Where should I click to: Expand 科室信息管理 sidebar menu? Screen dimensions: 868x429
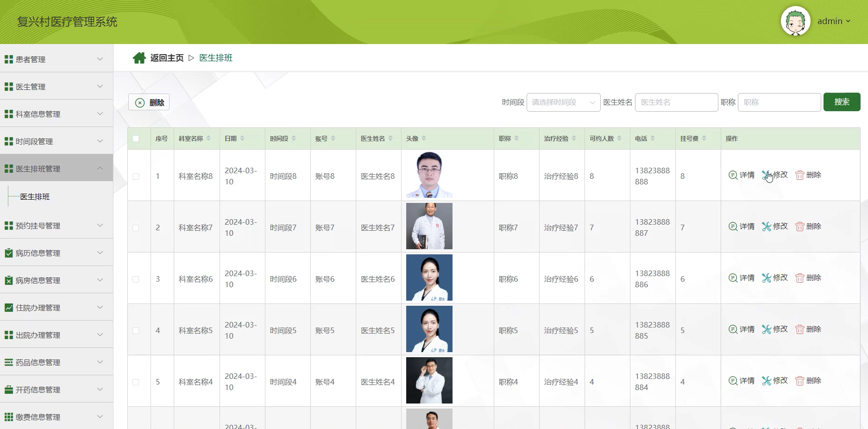[57, 114]
